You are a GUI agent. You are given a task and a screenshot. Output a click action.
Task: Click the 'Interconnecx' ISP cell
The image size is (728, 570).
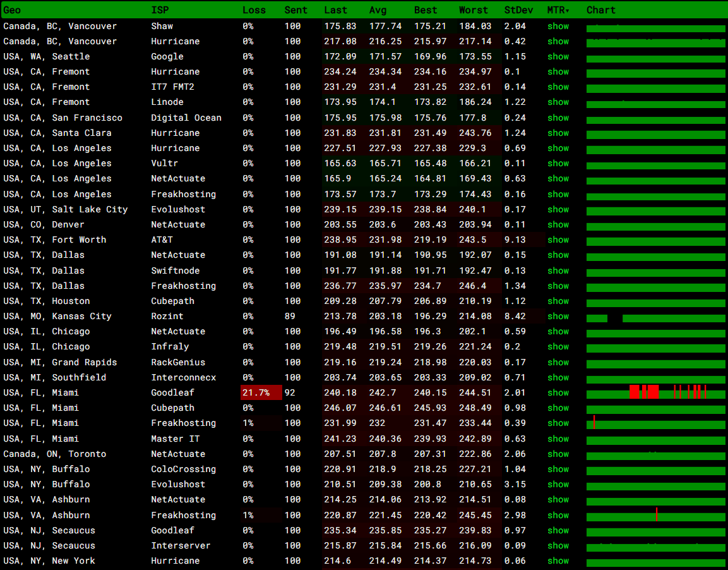[x=183, y=378]
